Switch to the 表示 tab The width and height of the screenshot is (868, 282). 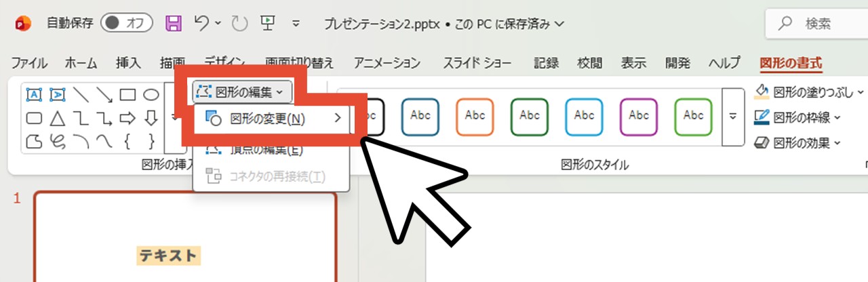tap(633, 64)
